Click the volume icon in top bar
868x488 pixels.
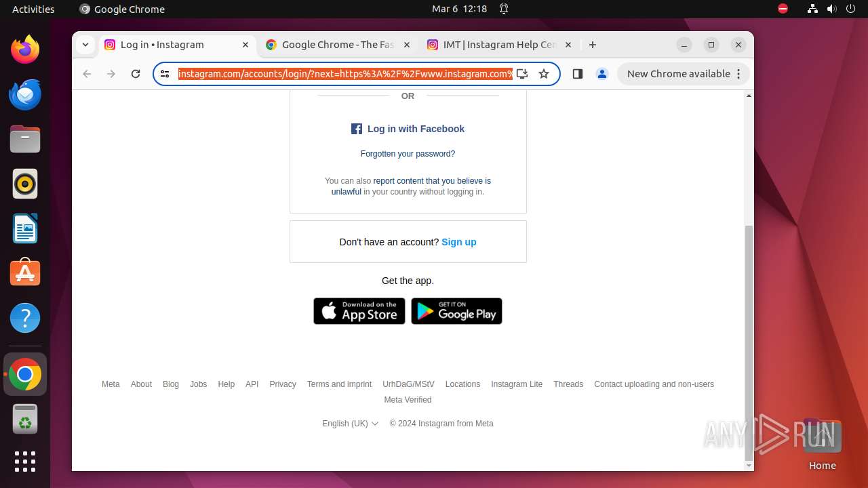831,9
